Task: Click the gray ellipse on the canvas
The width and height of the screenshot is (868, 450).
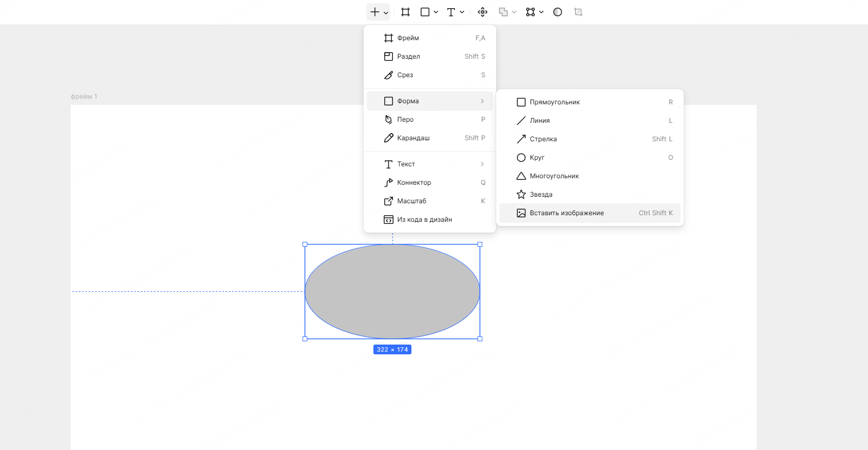Action: 392,292
